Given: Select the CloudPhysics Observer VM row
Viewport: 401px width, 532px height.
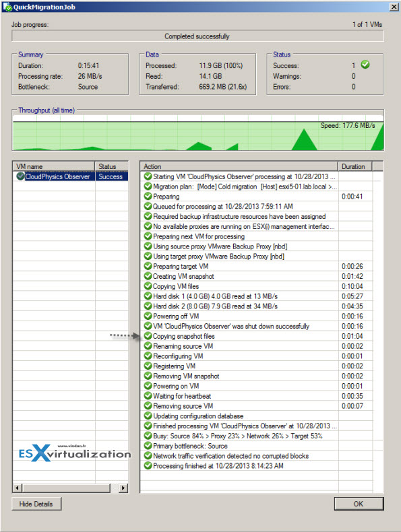Looking at the screenshot, I should (x=71, y=176).
